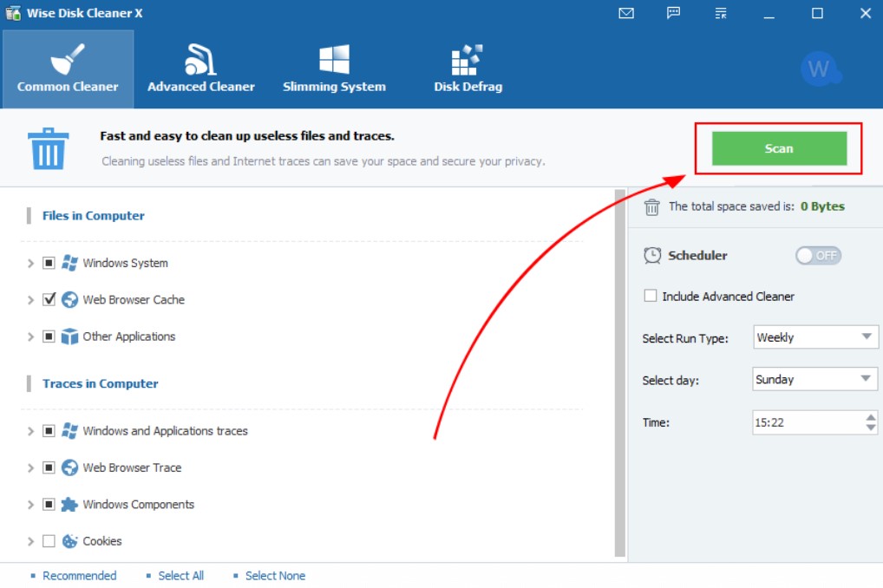The height and width of the screenshot is (588, 883).
Task: Expand the Other Applications node
Action: [30, 336]
